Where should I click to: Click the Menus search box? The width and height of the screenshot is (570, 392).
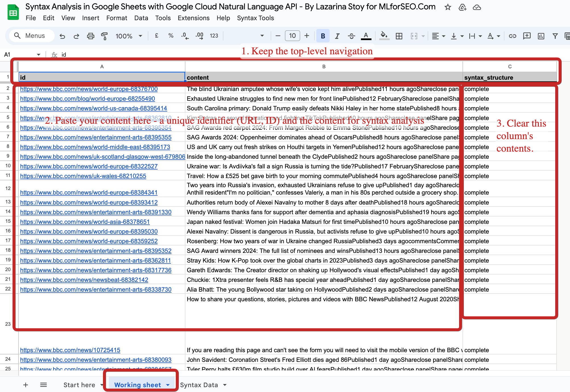[x=31, y=36]
